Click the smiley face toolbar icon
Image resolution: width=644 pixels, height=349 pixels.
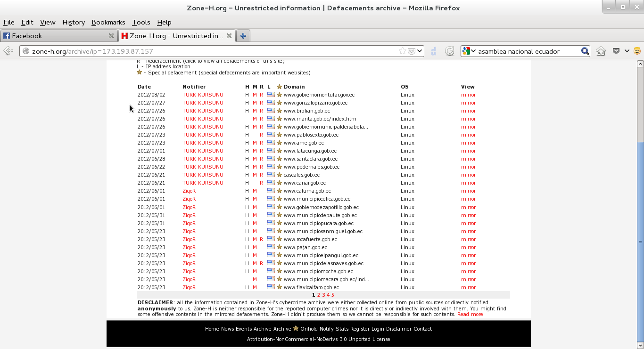(637, 51)
